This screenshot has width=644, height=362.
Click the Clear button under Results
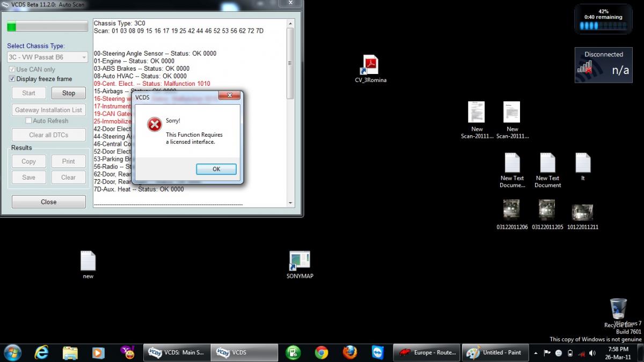pos(69,177)
